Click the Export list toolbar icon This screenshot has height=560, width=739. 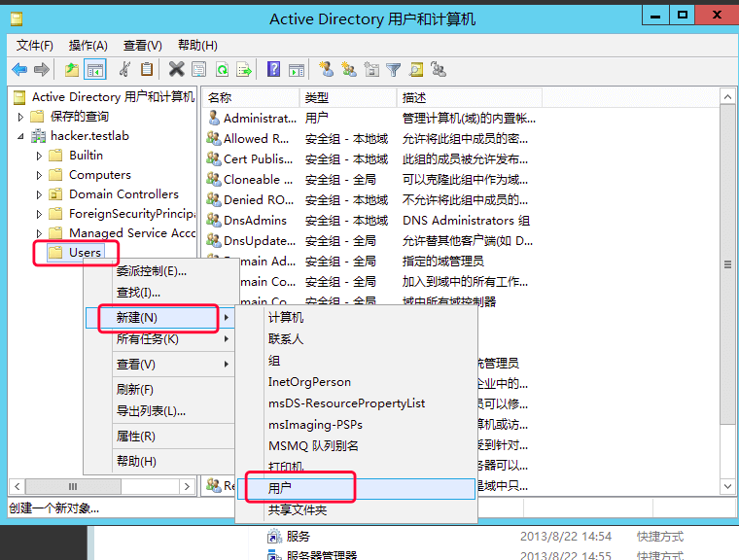pyautogui.click(x=245, y=70)
